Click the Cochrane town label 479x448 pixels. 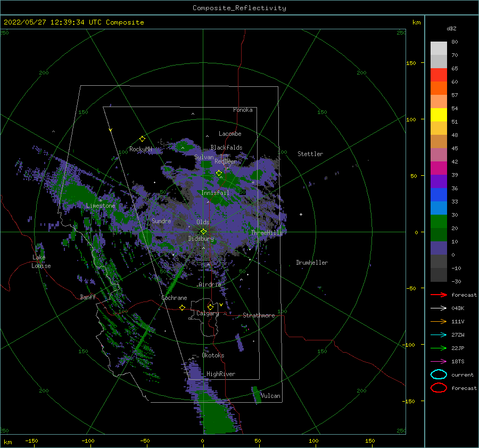point(174,298)
